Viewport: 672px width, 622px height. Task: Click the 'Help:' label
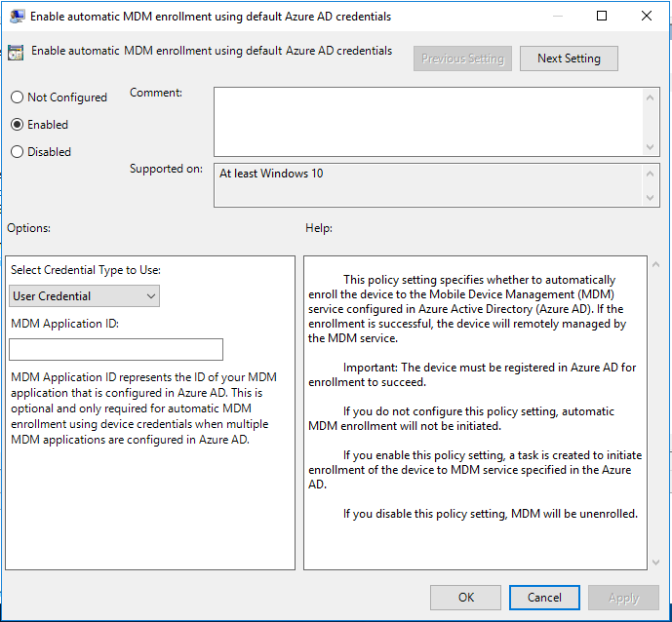tap(319, 228)
